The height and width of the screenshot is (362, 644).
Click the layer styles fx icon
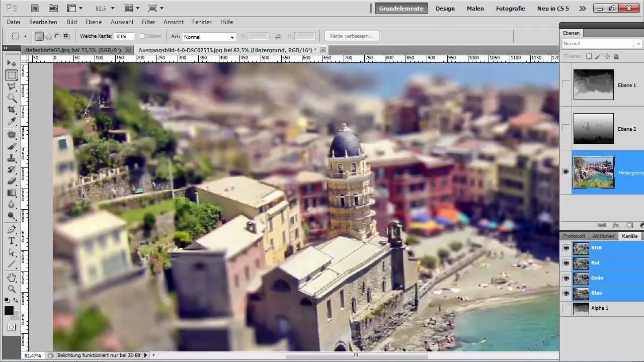point(615,225)
